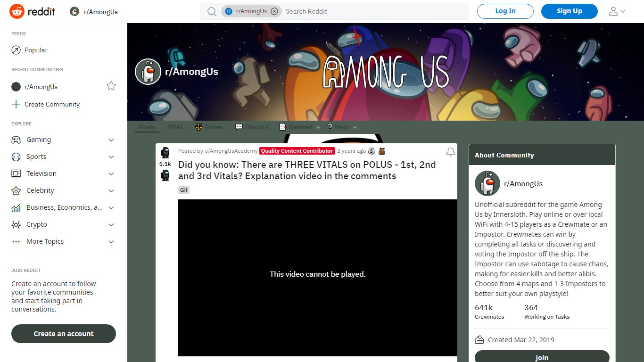Open the Related dropdown tab
Image resolution: width=644 pixels, height=362 pixels.
[x=300, y=127]
